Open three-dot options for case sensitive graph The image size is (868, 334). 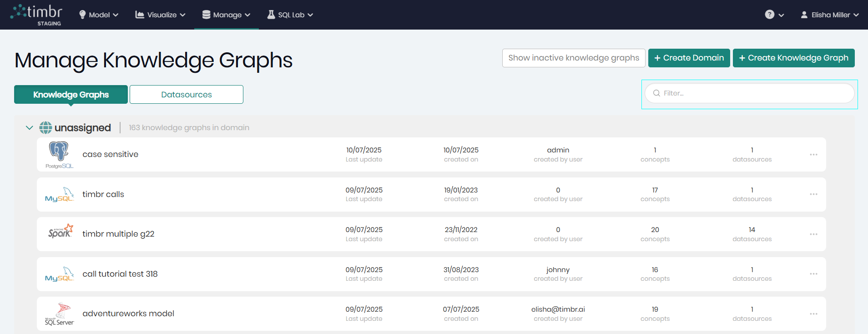click(813, 155)
